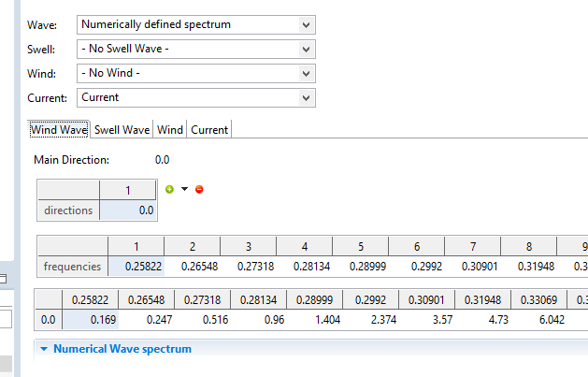This screenshot has width=588, height=377.
Task: Go to the Current tab
Action: tap(209, 130)
